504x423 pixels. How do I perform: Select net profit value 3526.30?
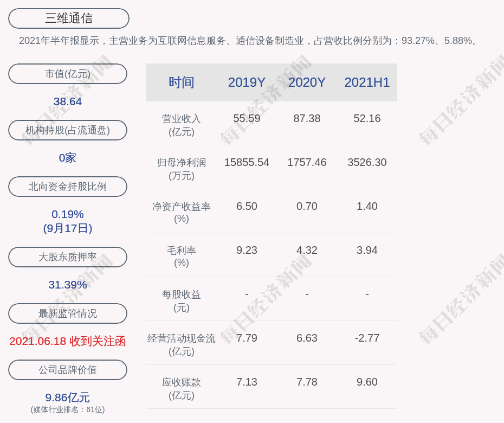[367, 163]
